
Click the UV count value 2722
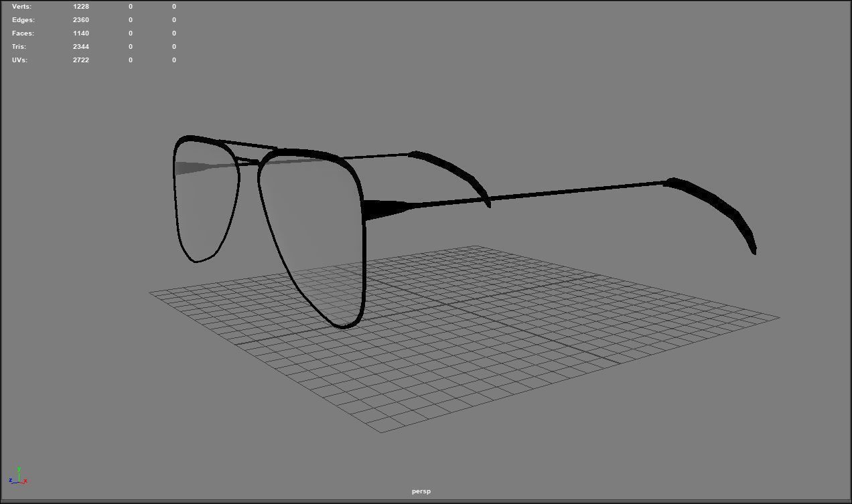(x=81, y=60)
